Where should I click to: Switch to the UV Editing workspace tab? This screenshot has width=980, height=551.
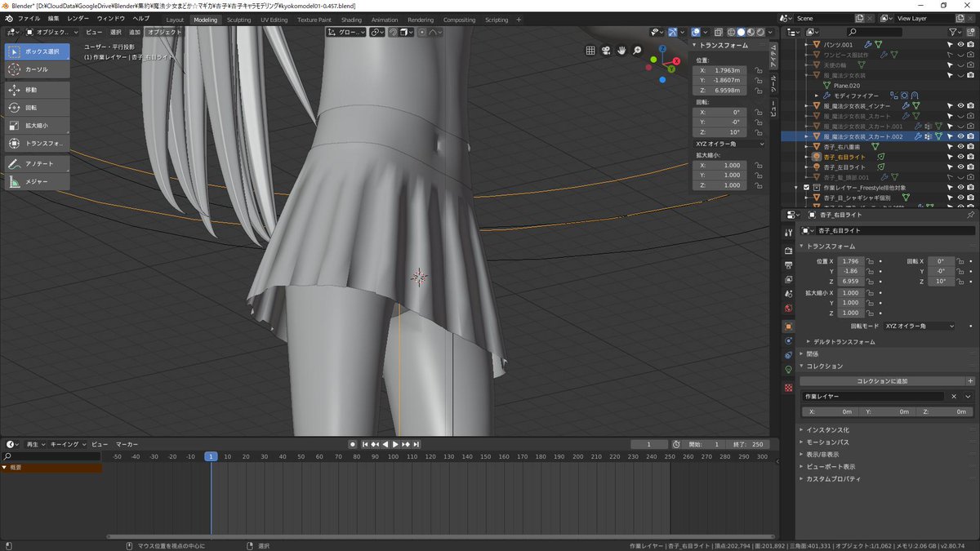(x=274, y=20)
